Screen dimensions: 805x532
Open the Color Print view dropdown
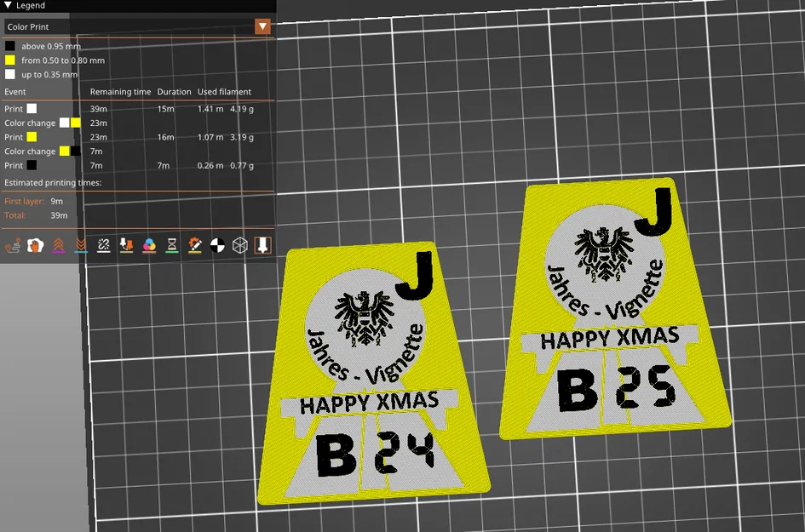(x=262, y=26)
